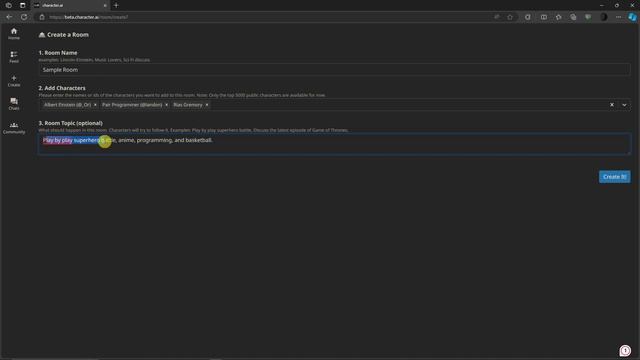Remove Pair Programmer from characters

coord(167,105)
